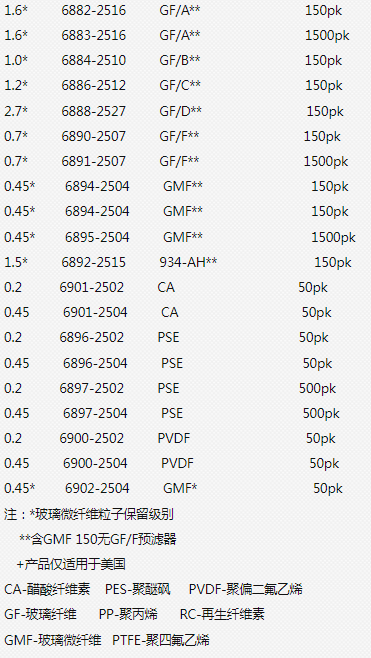Click the 934-AH** media label

pos(188,262)
